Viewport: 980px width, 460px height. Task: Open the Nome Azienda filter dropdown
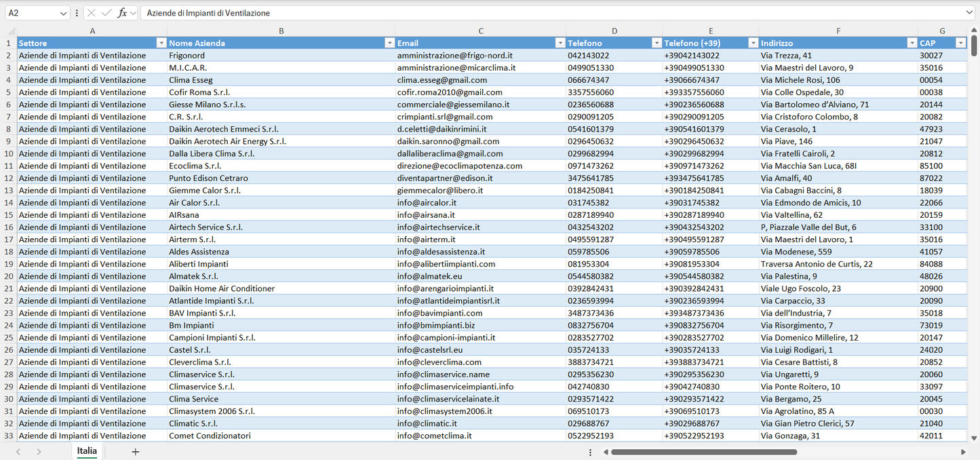[389, 43]
